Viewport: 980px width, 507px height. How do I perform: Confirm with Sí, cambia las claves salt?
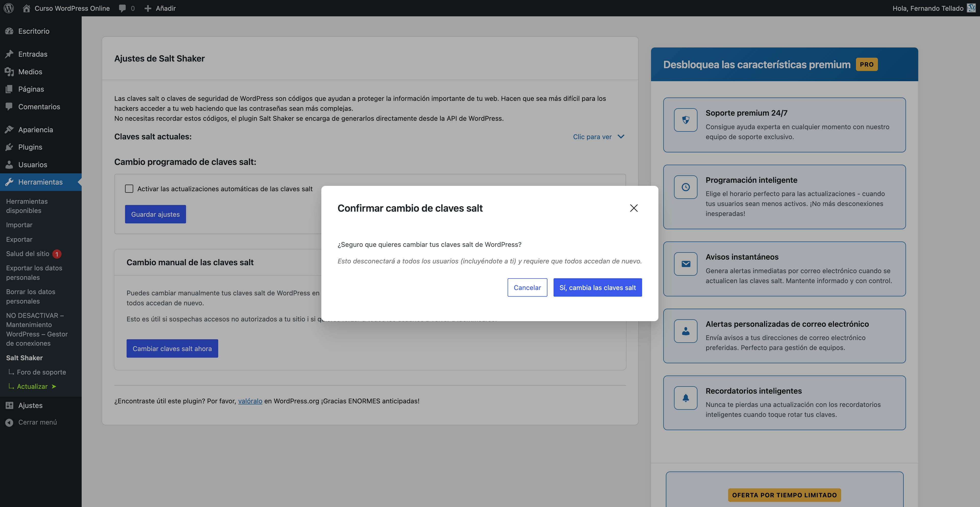click(597, 287)
